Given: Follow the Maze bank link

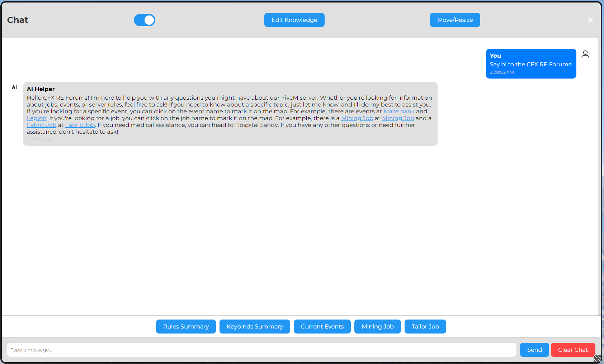Looking at the screenshot, I should coord(399,112).
